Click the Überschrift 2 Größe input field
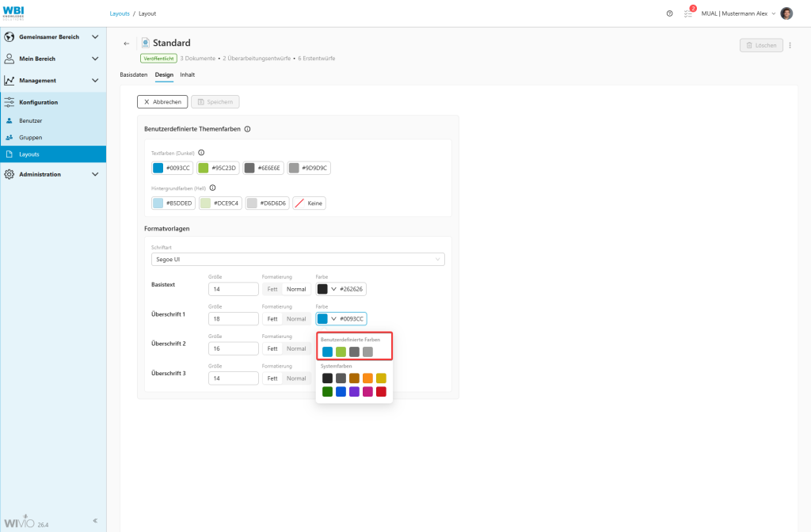The height and width of the screenshot is (532, 811). (x=234, y=348)
